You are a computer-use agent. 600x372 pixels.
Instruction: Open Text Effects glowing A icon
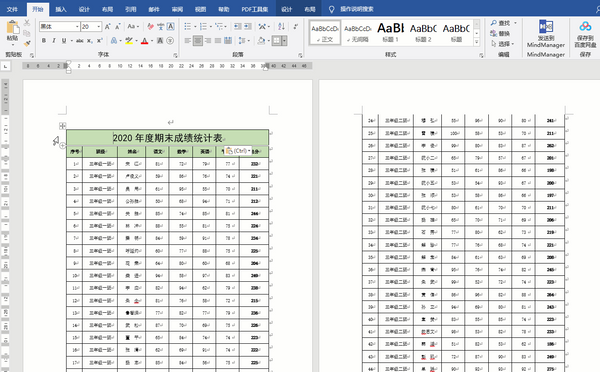(114, 41)
